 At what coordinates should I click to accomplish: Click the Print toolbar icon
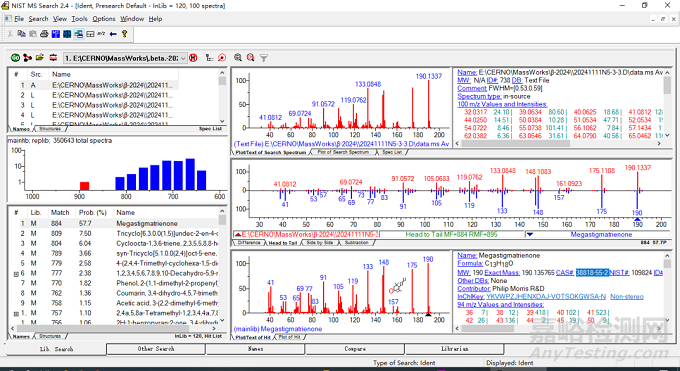[44, 34]
